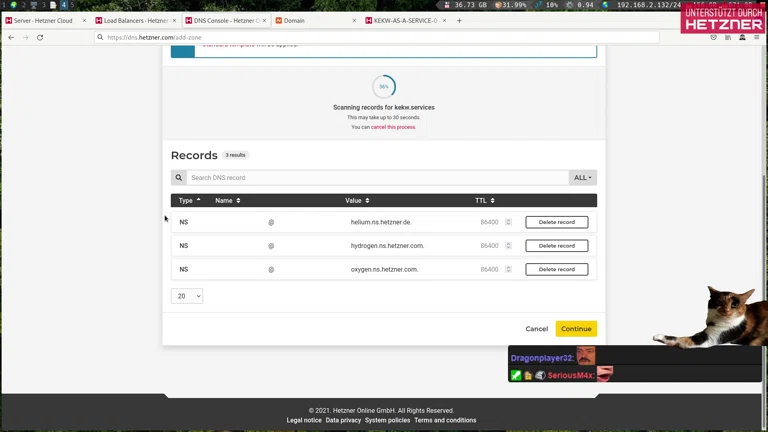Sort records by the Value column
This screenshot has height=432, width=768.
pos(357,200)
